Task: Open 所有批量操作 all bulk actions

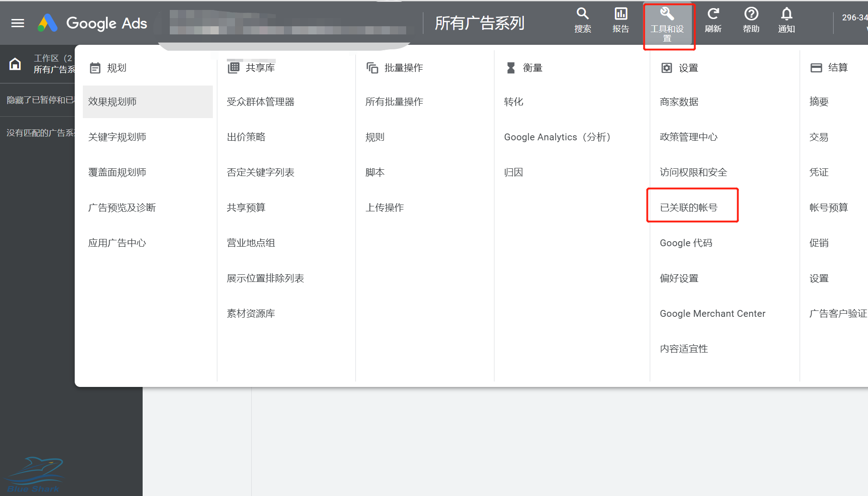Action: [394, 102]
